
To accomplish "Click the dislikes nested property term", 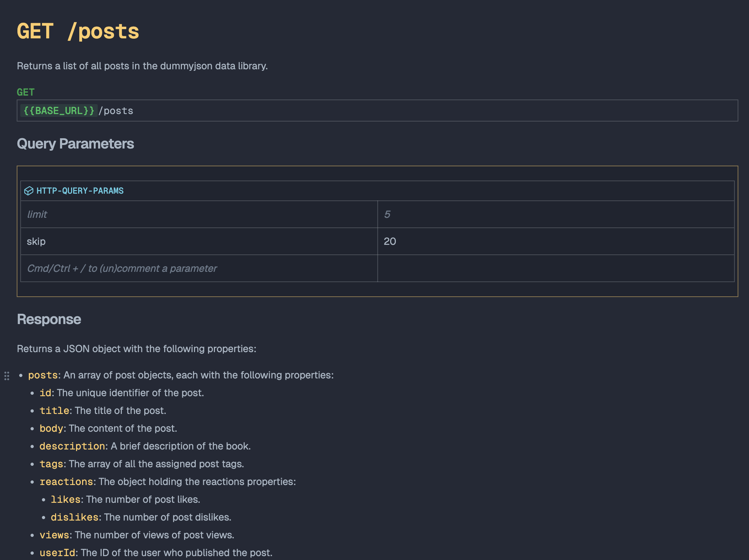I will click(x=74, y=517).
